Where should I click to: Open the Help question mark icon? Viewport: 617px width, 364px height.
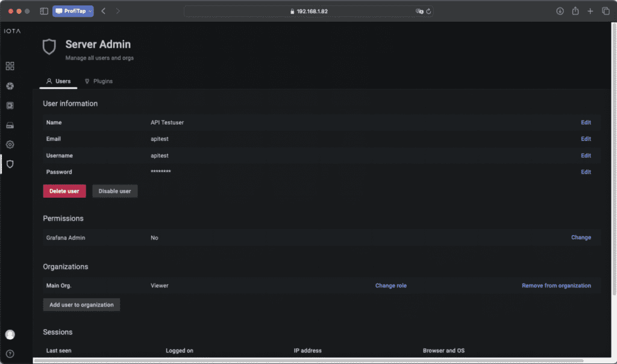[x=10, y=354]
